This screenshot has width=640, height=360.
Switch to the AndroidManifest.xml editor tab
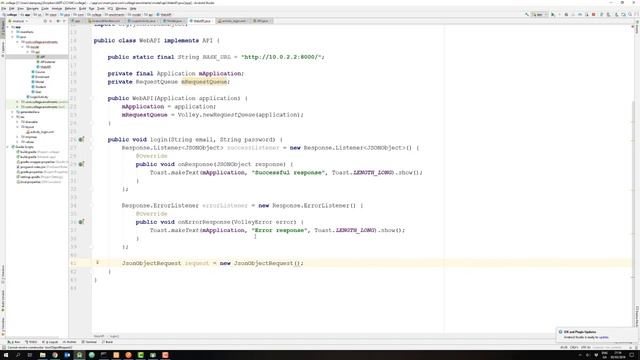105,21
